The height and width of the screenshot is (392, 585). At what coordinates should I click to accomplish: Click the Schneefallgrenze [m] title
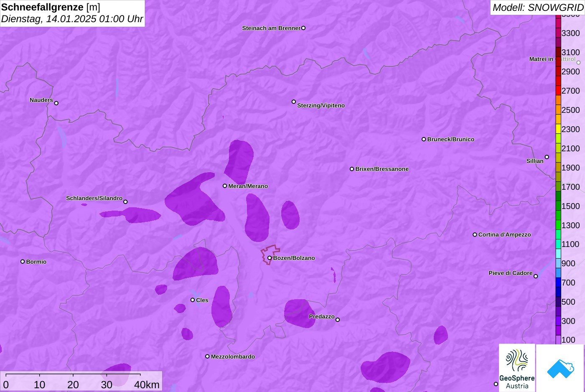point(51,7)
